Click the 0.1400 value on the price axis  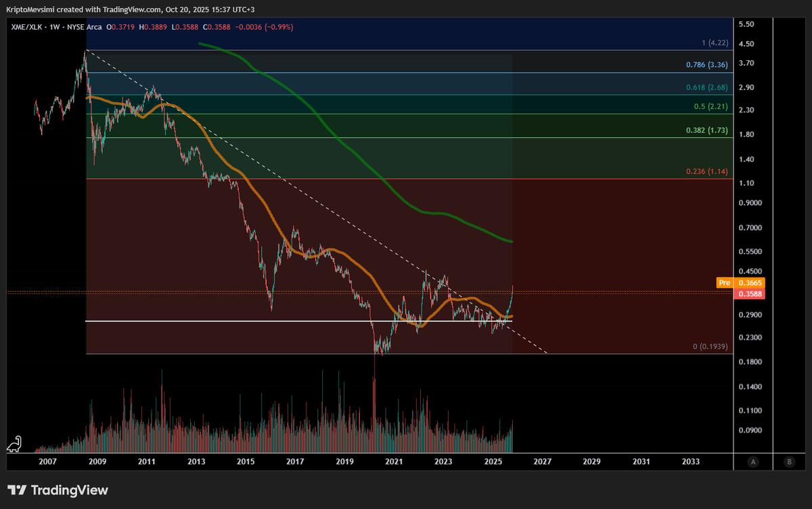click(x=749, y=386)
